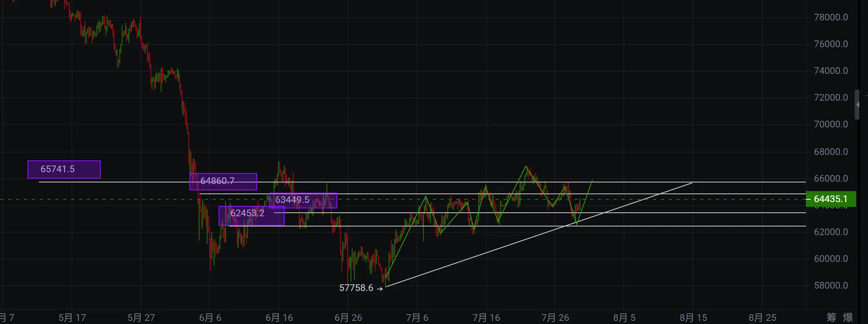Click the green 64435.1 current price tag

click(x=831, y=199)
